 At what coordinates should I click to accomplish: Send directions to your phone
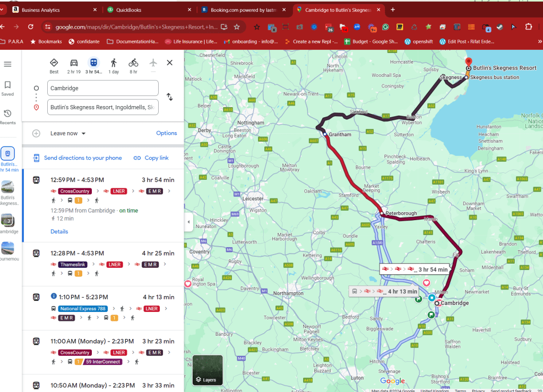click(x=77, y=158)
